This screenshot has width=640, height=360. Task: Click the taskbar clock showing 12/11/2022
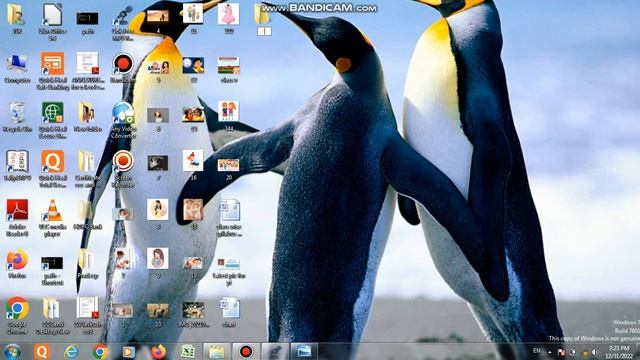pos(618,352)
